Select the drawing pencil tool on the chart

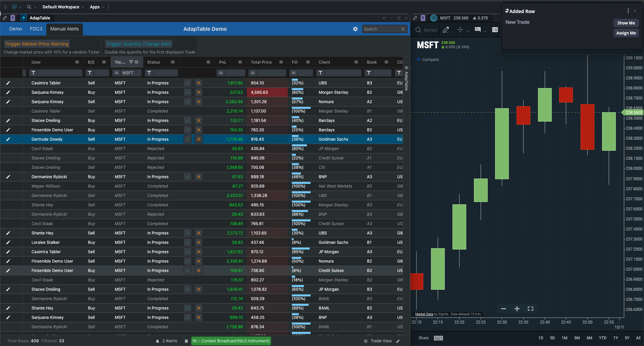point(446,30)
